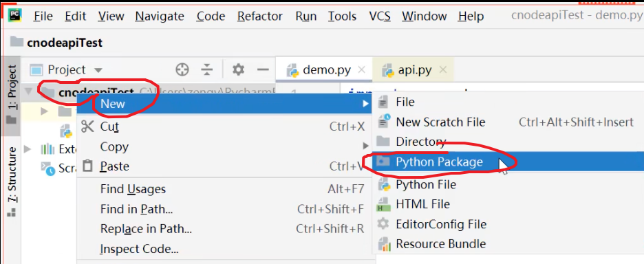Click the locate/scroll-from-source crosshair icon
This screenshot has height=264, width=644.
[182, 70]
